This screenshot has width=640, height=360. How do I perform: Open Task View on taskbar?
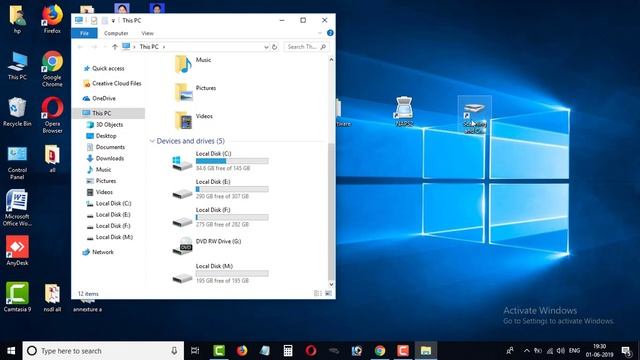tap(195, 351)
